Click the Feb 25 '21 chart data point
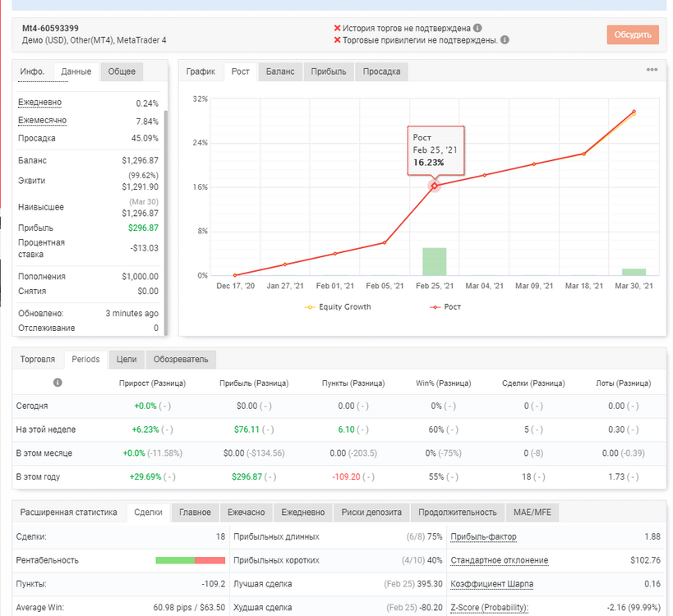The width and height of the screenshot is (673, 616). (x=435, y=186)
